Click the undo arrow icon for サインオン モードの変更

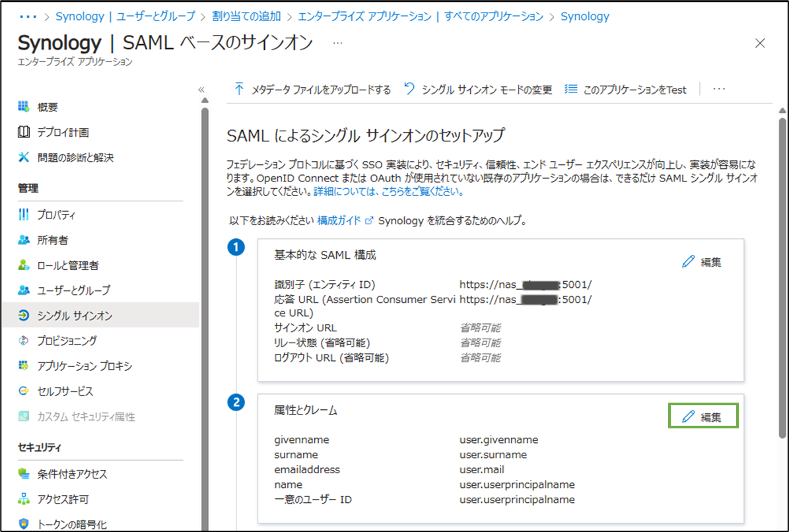tap(409, 89)
